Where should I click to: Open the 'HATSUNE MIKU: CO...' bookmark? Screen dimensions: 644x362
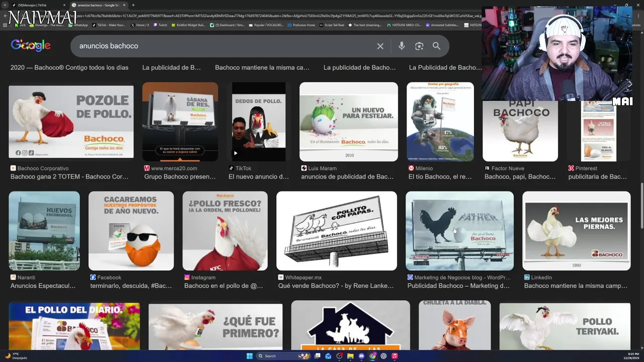coord(404,25)
